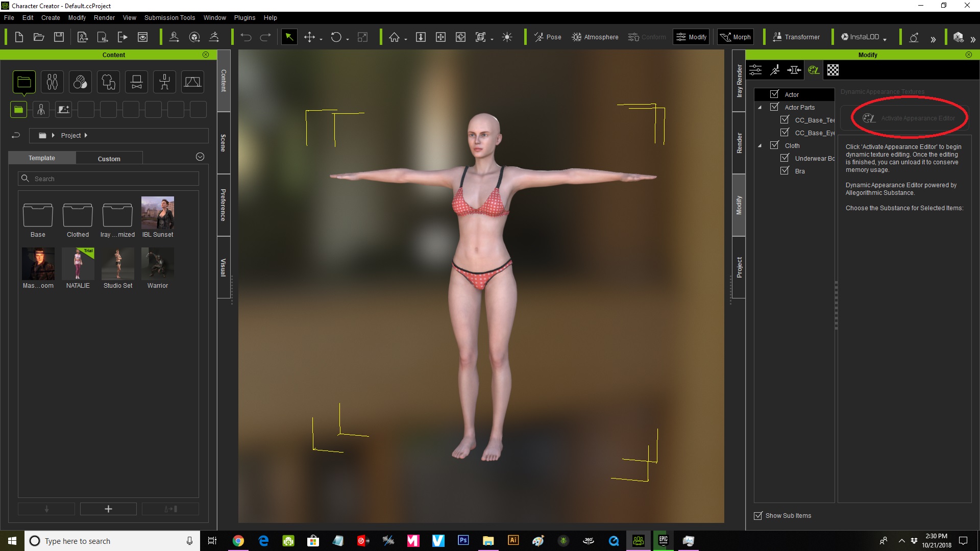Click the Windows Start button
Viewport: 980px width, 551px height.
point(12,541)
